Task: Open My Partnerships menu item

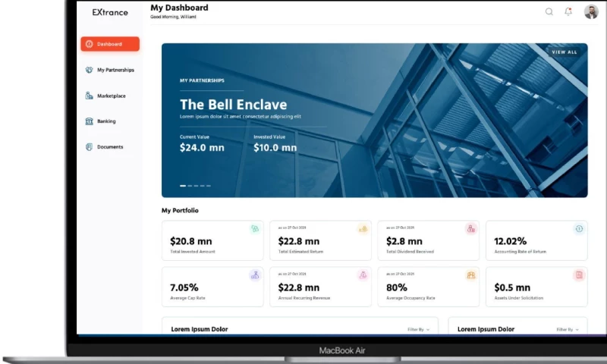Action: [110, 70]
